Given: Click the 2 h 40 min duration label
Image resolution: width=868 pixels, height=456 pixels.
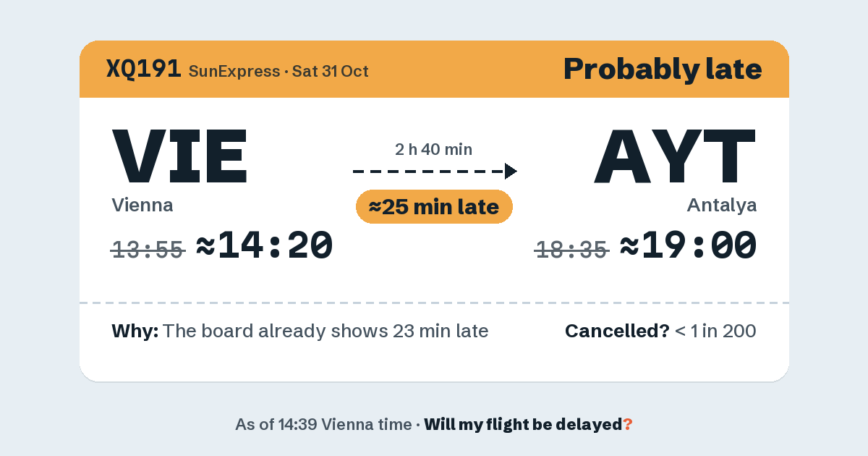Looking at the screenshot, I should [x=434, y=150].
